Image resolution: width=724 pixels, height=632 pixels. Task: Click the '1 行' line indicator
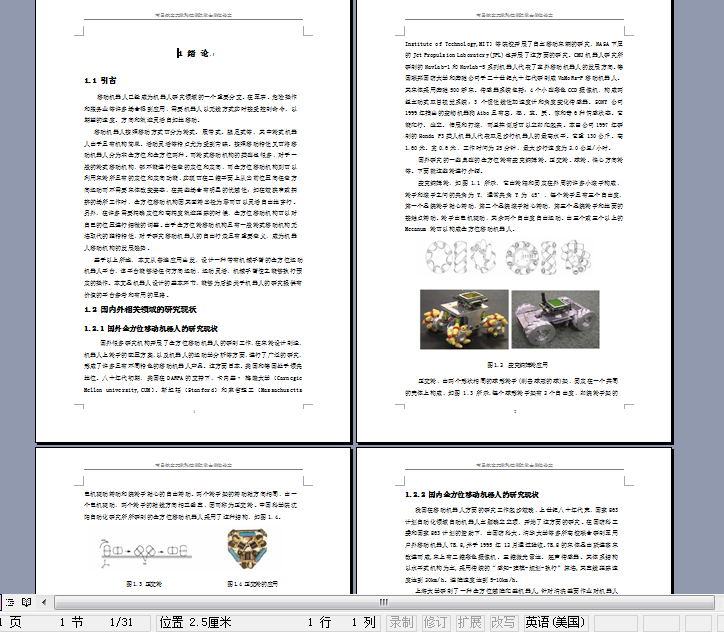click(x=320, y=622)
